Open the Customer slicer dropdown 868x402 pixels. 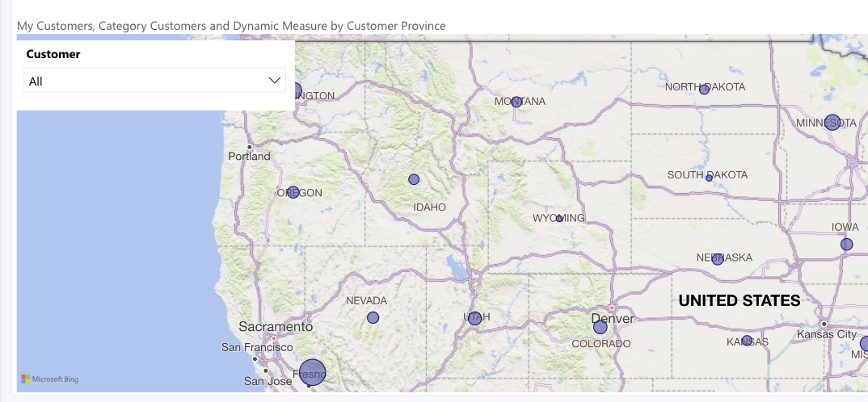pos(154,81)
